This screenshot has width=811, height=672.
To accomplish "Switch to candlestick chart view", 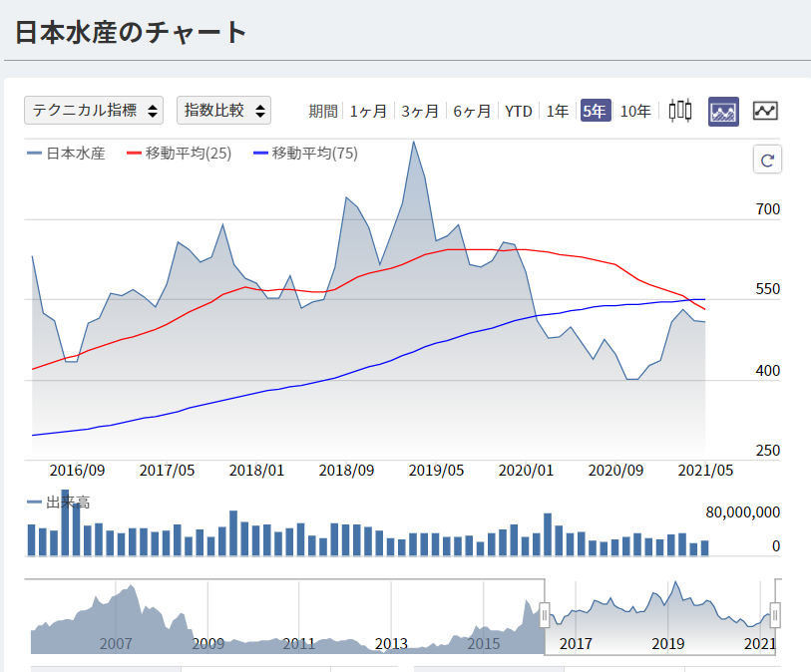I will click(x=679, y=111).
